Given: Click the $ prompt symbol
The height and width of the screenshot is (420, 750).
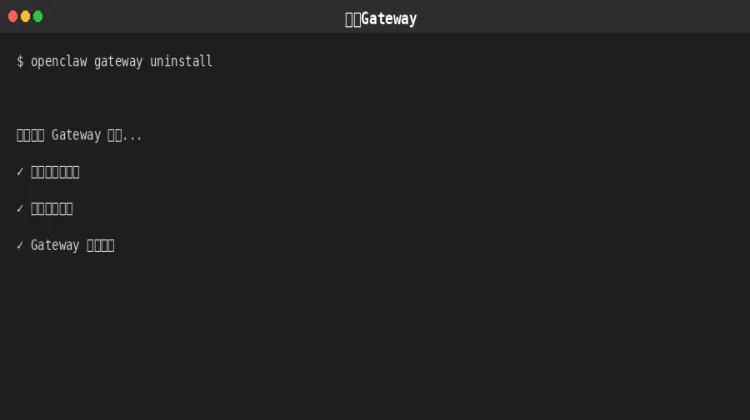Looking at the screenshot, I should 20,62.
